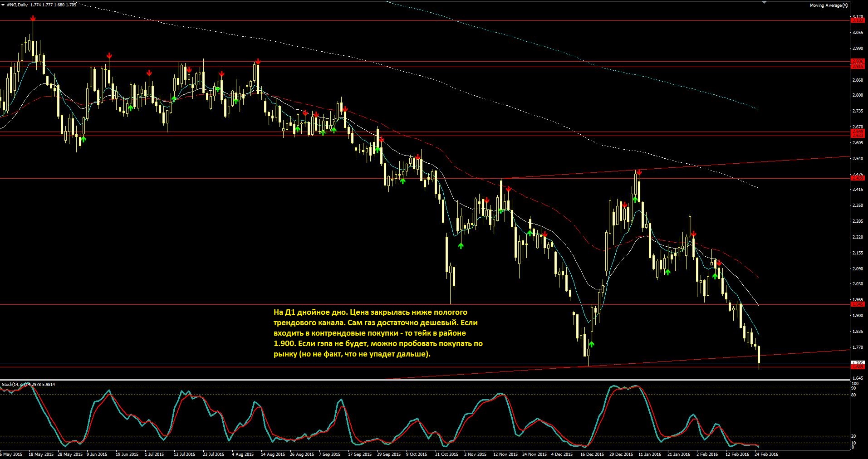Click the annotation line starting "На Д1 днойное дно"
Image resolution: width=868 pixels, height=459 pixels.
coord(370,313)
